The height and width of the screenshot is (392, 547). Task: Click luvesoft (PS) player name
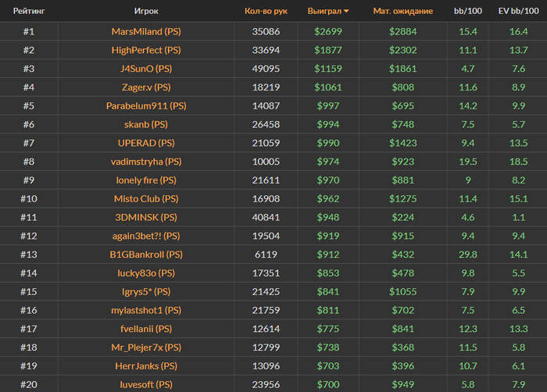click(x=146, y=384)
